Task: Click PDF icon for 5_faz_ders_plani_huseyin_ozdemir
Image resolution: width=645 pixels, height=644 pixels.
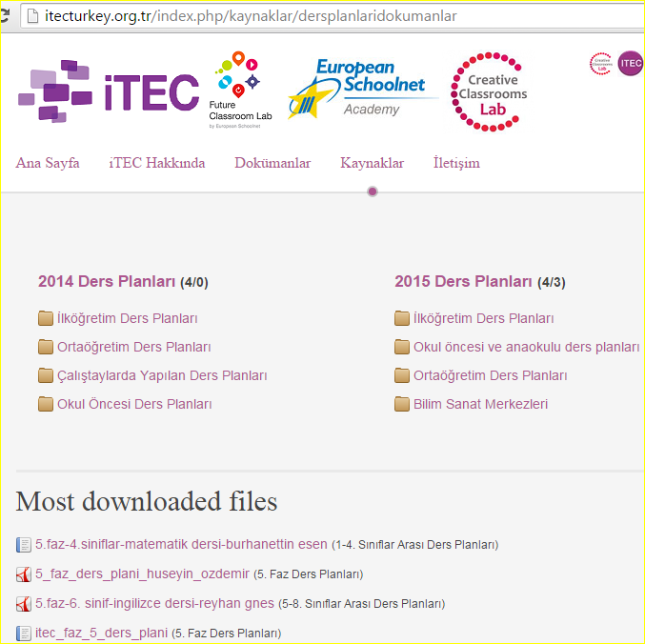Action: [x=24, y=574]
